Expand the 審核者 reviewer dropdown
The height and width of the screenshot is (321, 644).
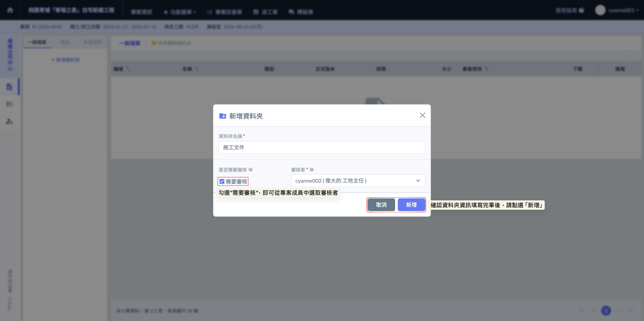coord(358,181)
